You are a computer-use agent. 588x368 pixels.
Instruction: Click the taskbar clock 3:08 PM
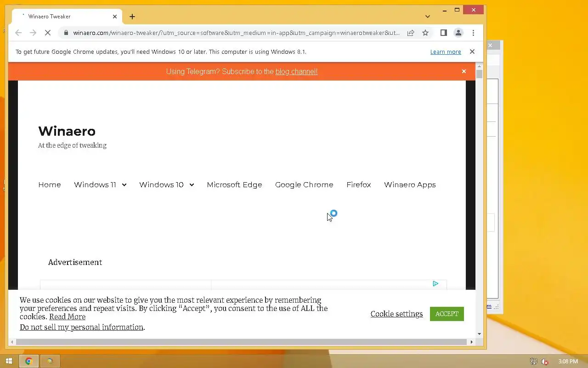[568, 362]
